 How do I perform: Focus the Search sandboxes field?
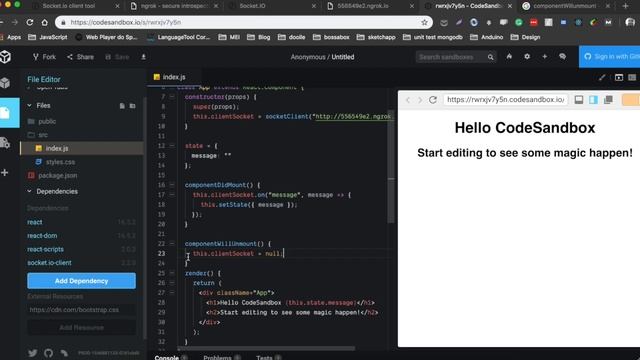451,57
